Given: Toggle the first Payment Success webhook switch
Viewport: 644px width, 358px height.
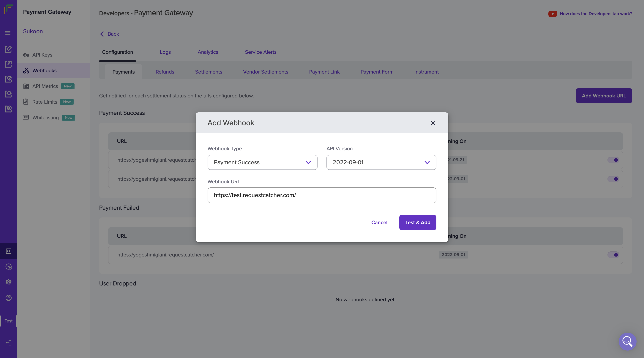Looking at the screenshot, I should click(613, 160).
